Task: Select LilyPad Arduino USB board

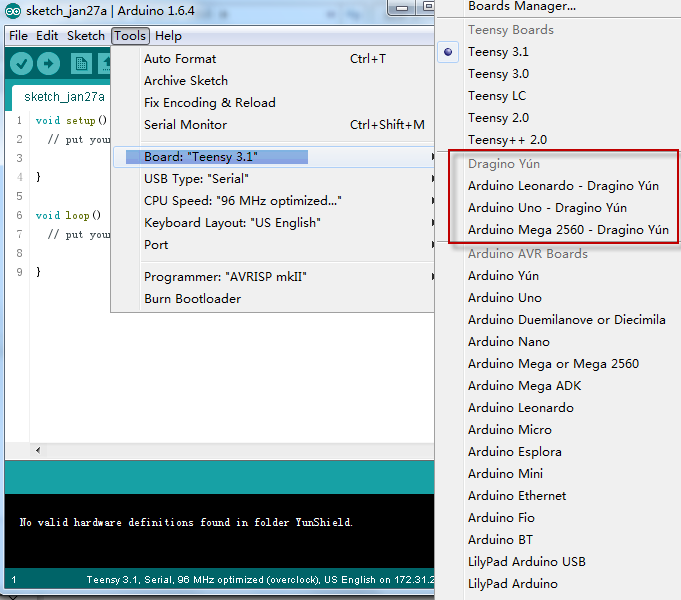Action: pyautogui.click(x=526, y=562)
